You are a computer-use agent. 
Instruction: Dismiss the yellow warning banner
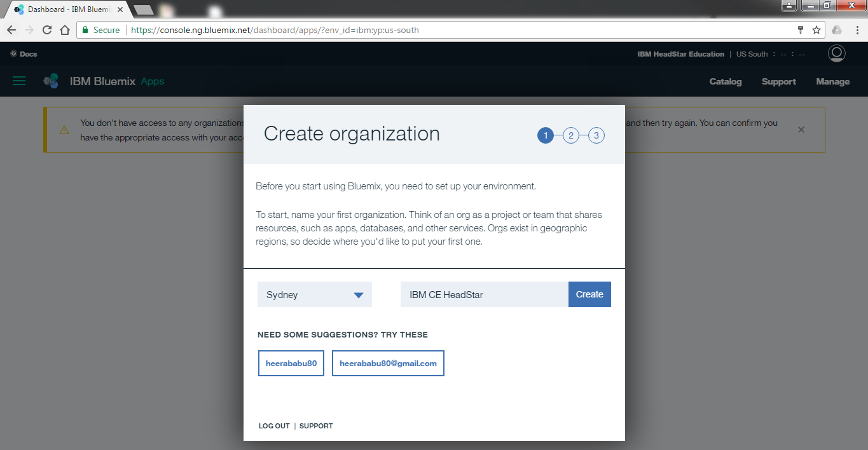801,130
